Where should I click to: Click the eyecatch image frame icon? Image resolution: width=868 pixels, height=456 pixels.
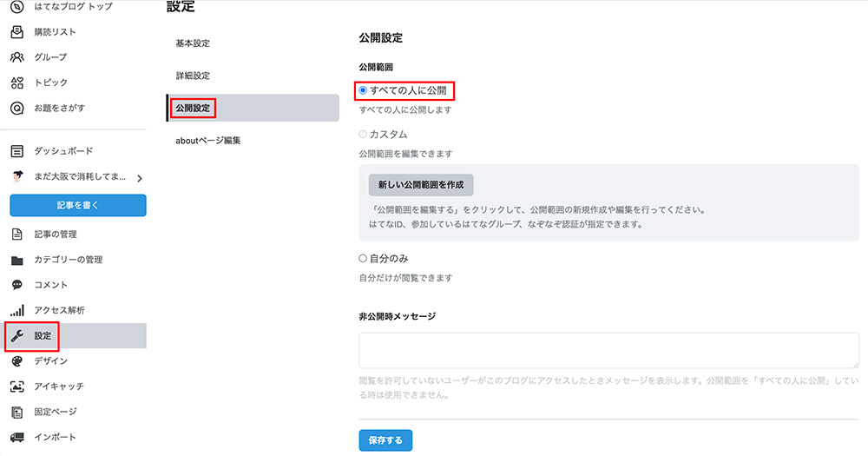click(17, 387)
